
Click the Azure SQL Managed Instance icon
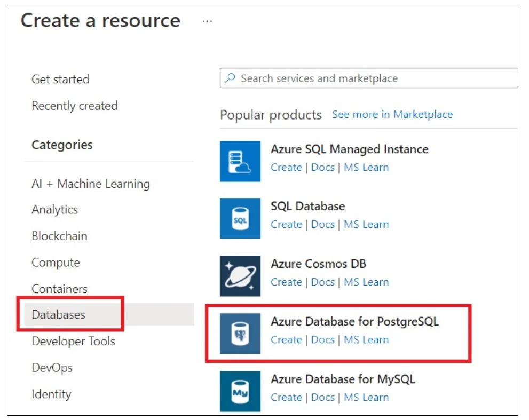240,161
